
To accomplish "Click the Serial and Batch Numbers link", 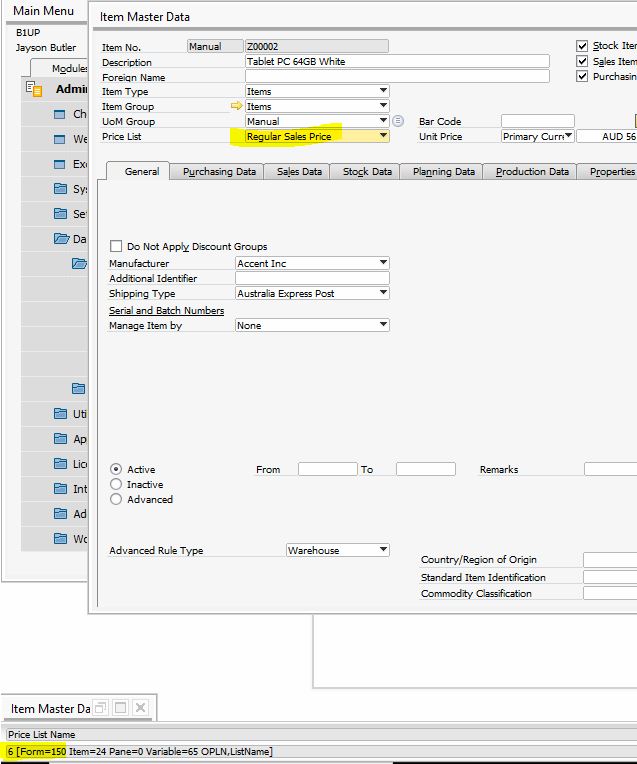I will point(166,310).
